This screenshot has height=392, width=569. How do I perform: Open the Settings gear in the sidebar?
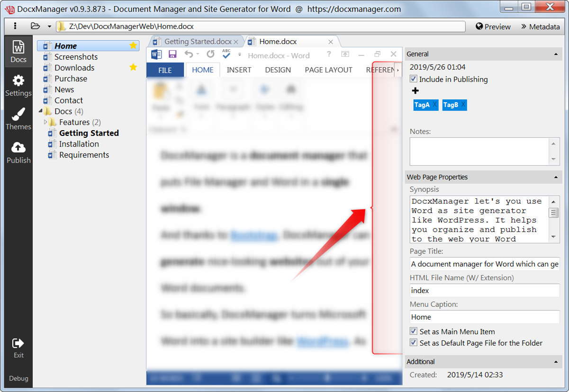pos(18,86)
